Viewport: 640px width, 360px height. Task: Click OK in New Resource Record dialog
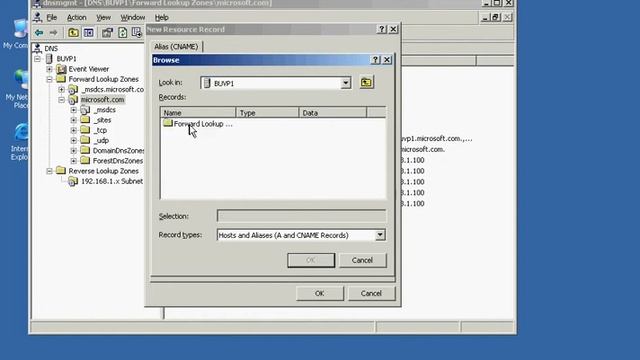click(320, 293)
